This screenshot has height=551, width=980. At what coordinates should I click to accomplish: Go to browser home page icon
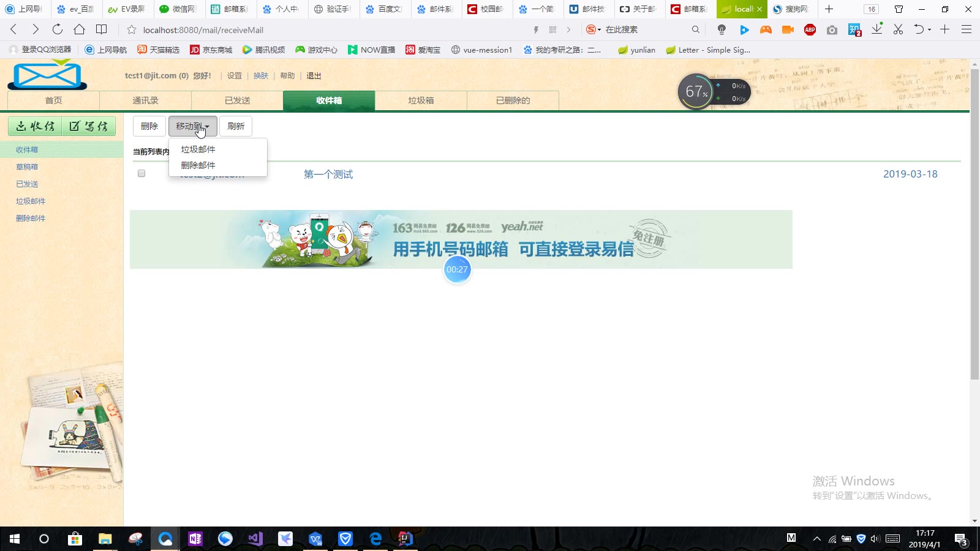click(79, 29)
